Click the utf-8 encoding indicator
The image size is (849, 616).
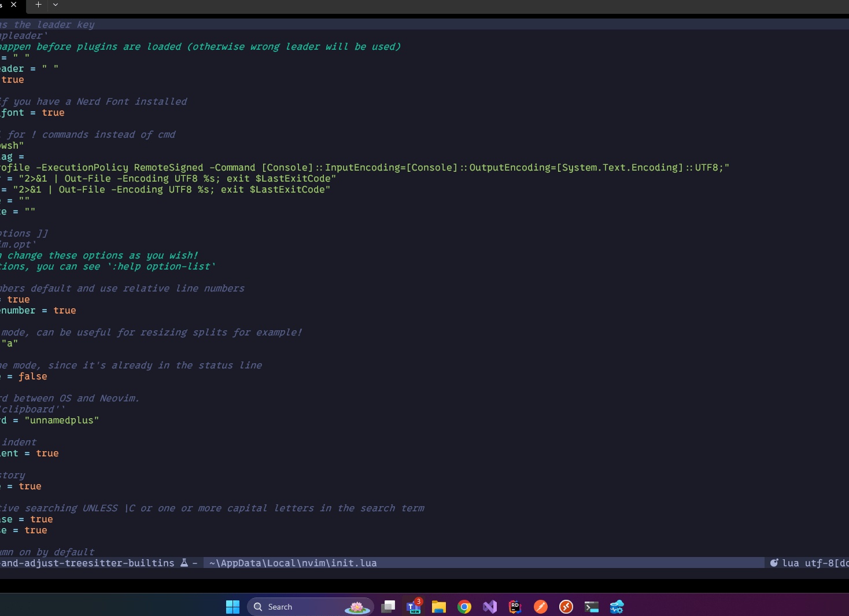(x=820, y=563)
